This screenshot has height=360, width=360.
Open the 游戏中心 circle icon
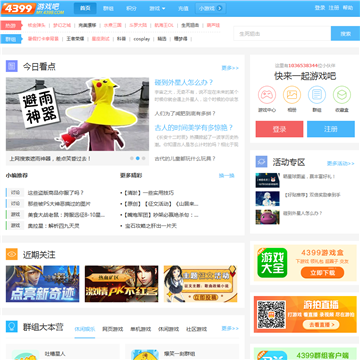pos(267,95)
